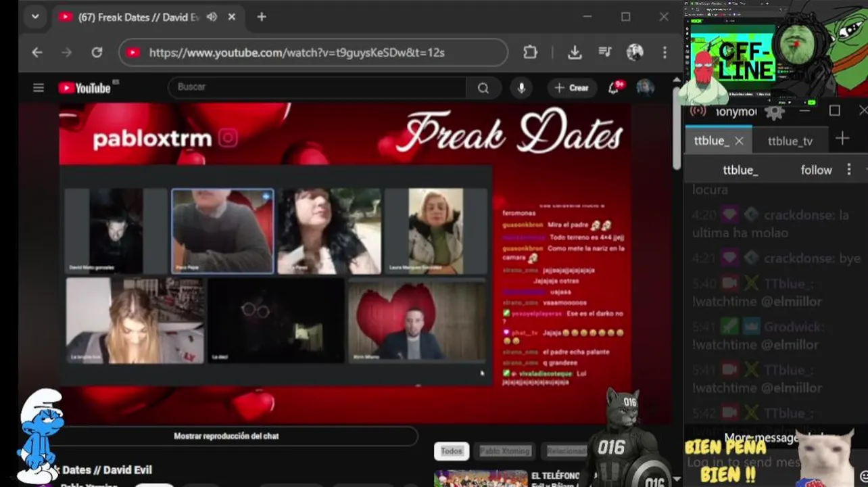Click the Crear button
Viewport: 868px width, 487px height.
572,87
